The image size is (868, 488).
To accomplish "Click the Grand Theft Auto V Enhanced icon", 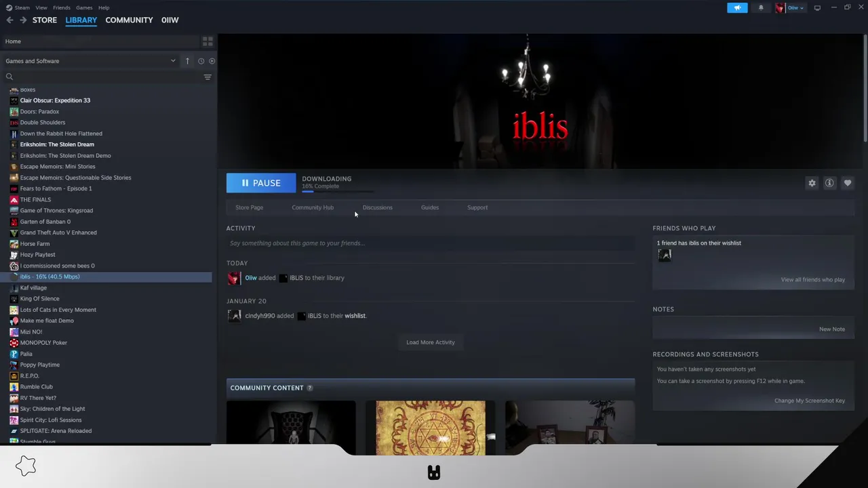I will click(14, 232).
